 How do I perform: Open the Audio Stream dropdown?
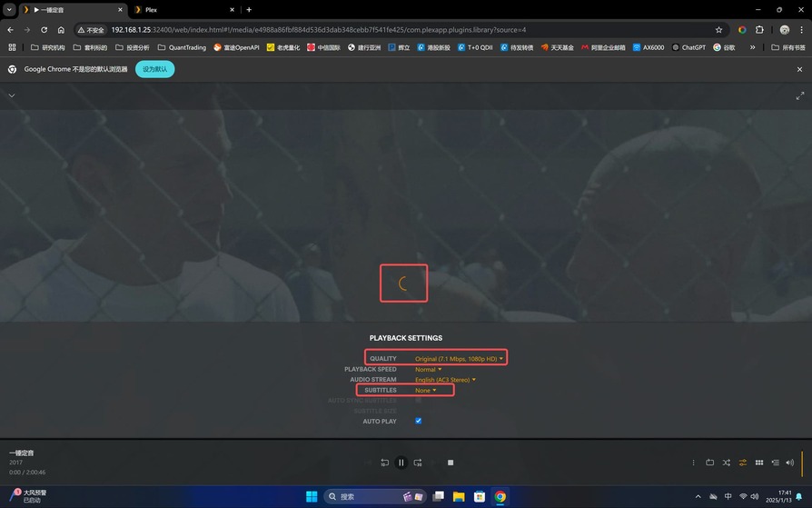click(445, 380)
